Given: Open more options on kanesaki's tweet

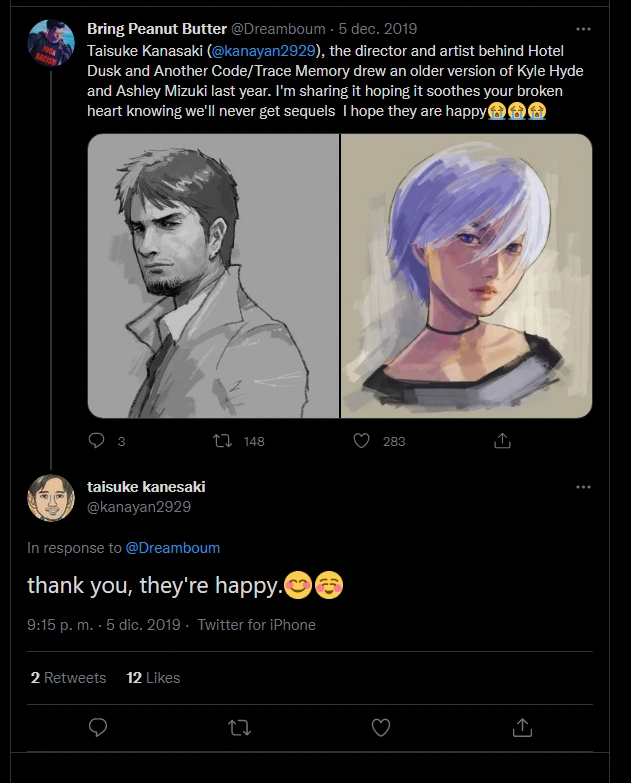Looking at the screenshot, I should [584, 487].
